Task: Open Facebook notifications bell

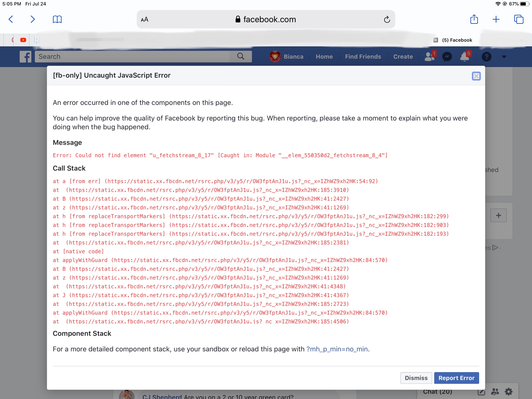Action: (x=465, y=57)
